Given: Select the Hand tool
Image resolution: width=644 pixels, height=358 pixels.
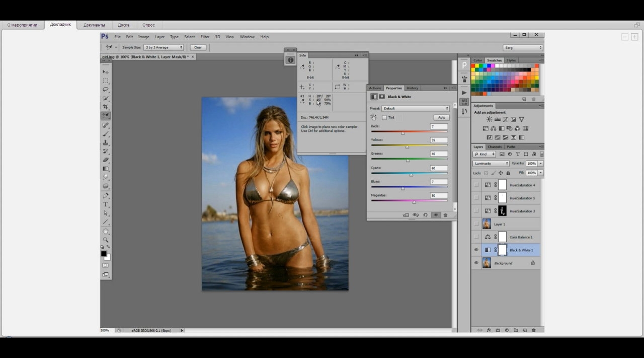Looking at the screenshot, I should click(x=106, y=231).
